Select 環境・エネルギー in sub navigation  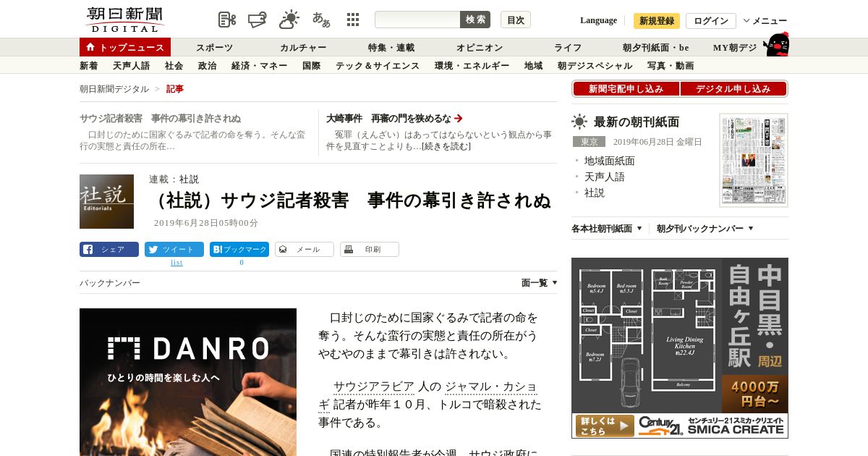click(472, 66)
